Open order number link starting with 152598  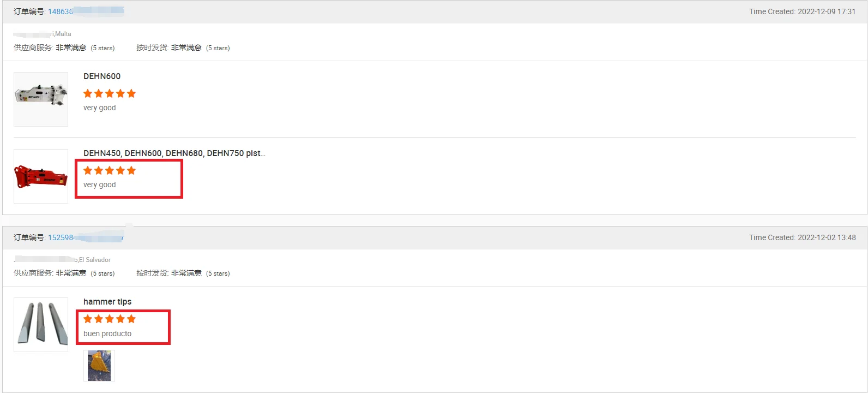click(61, 237)
